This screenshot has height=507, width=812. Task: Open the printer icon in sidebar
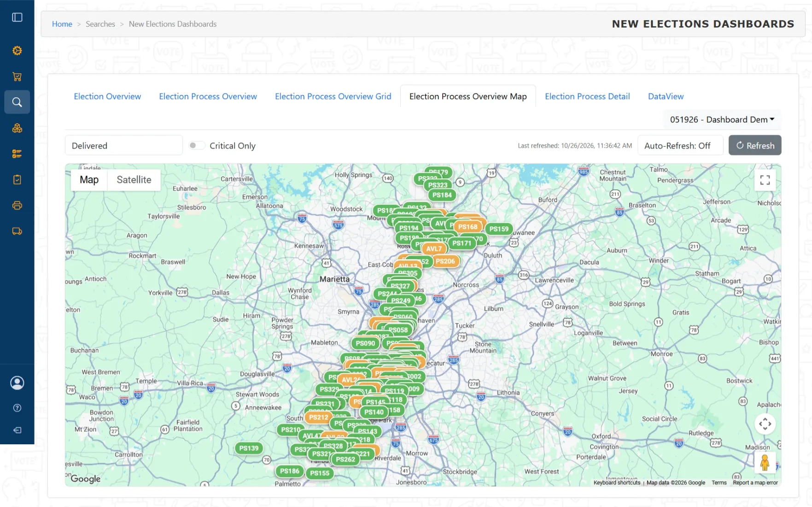click(x=17, y=206)
